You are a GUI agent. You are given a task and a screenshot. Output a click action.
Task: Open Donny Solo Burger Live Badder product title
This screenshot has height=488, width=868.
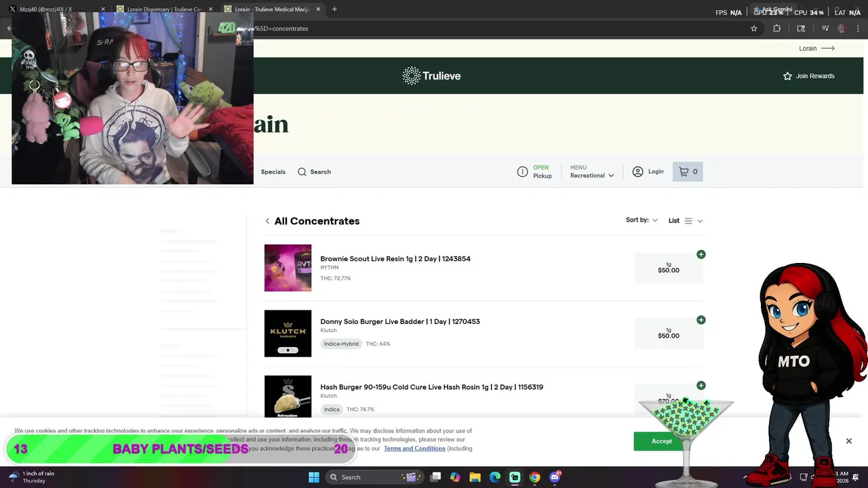tap(400, 321)
